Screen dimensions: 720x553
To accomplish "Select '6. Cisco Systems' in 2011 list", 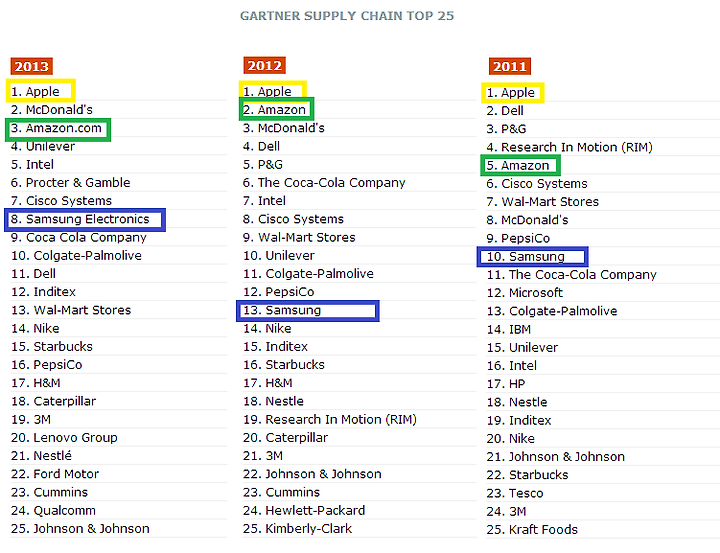I will pyautogui.click(x=537, y=184).
